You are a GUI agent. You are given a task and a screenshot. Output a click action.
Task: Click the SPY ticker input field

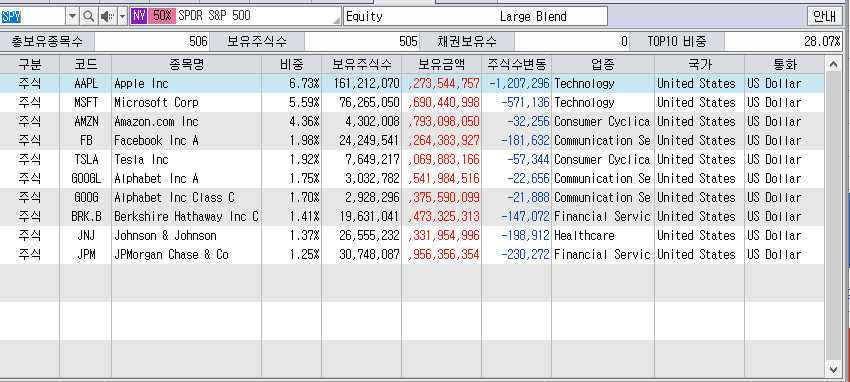click(33, 16)
